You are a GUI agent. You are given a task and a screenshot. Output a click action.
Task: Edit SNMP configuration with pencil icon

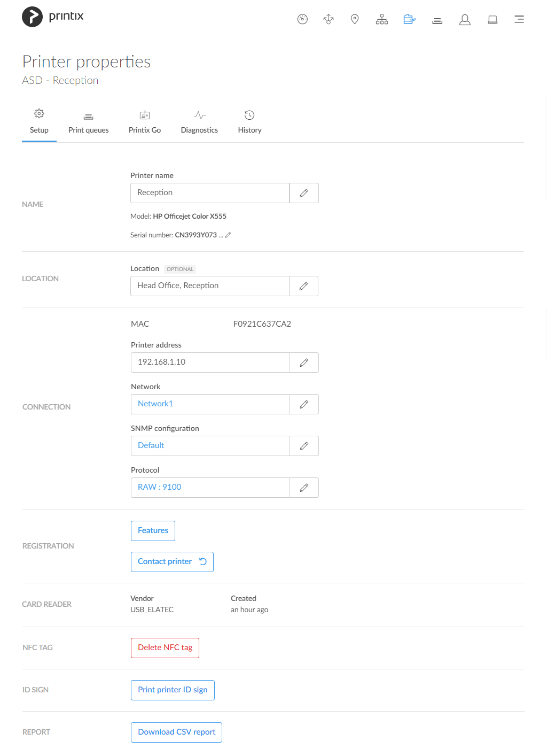(304, 446)
